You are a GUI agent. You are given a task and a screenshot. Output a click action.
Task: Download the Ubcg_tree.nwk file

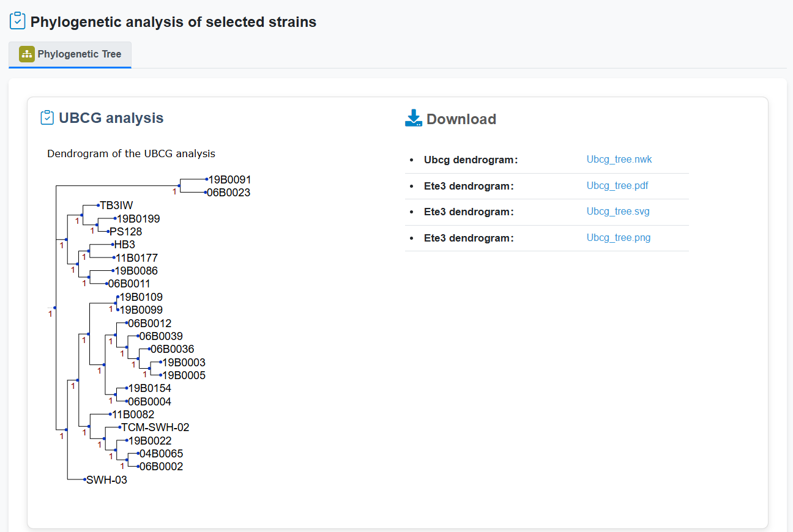click(619, 160)
